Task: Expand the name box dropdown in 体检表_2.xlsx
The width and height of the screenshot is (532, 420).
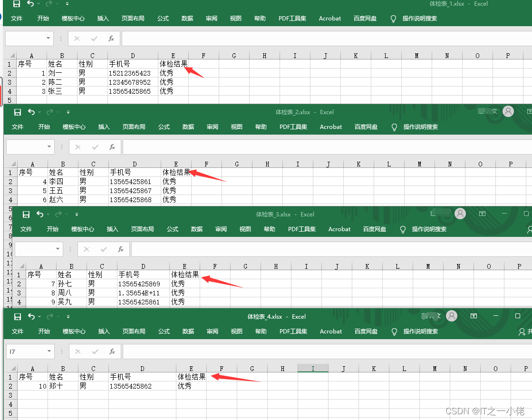Action: (x=49, y=147)
